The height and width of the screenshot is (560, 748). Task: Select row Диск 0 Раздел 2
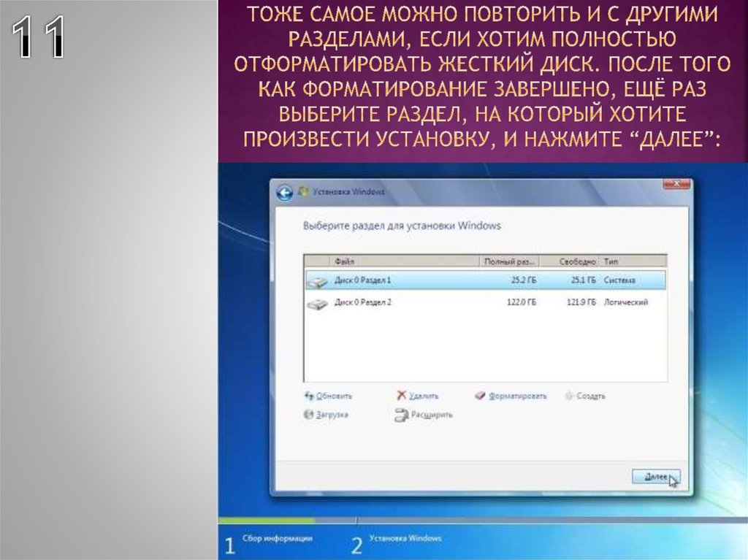[485, 302]
